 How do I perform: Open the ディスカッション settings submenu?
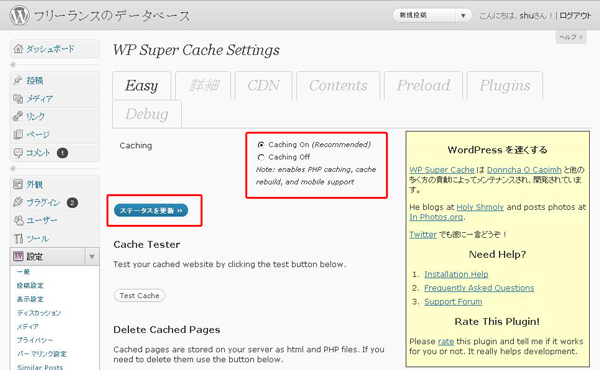tap(39, 313)
